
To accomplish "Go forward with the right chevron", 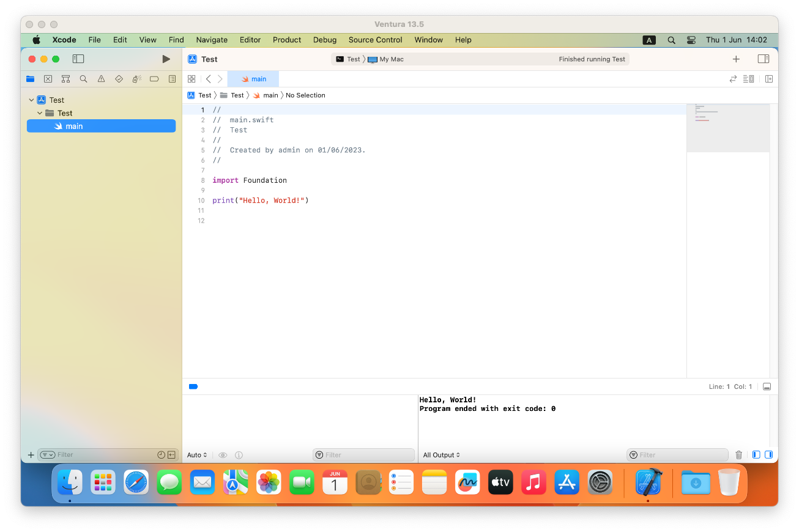I will pos(220,79).
